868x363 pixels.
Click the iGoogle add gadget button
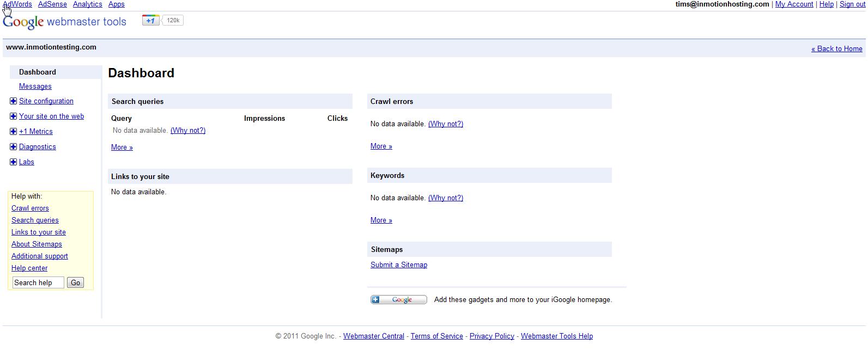[398, 300]
